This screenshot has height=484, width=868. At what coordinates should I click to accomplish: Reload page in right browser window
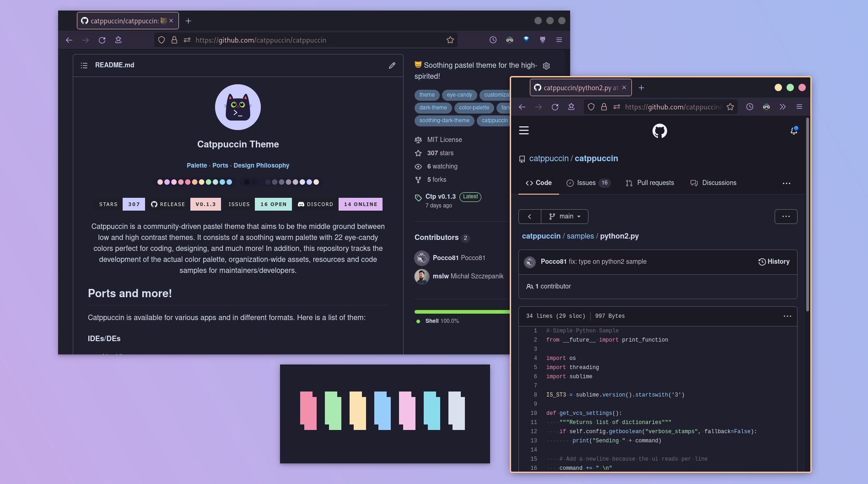[555, 107]
